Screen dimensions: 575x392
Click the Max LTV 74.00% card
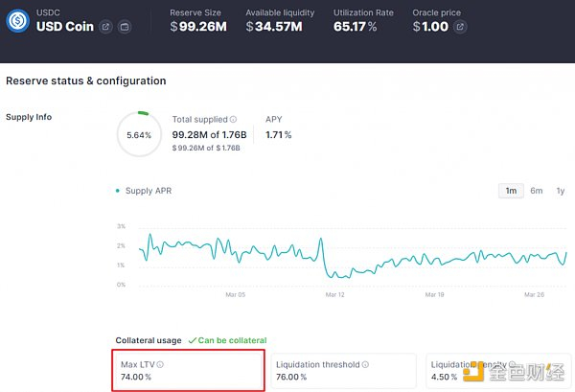189,370
